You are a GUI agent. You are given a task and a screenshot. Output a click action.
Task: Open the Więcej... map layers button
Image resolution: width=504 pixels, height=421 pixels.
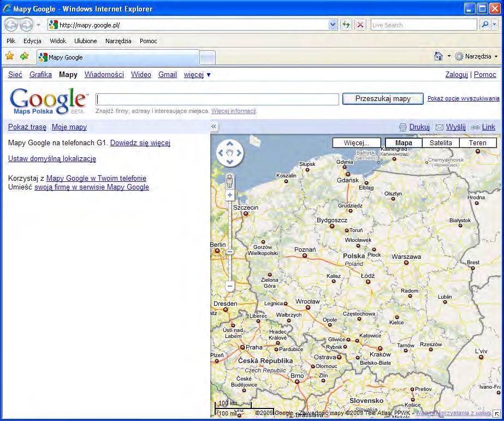pyautogui.click(x=357, y=143)
